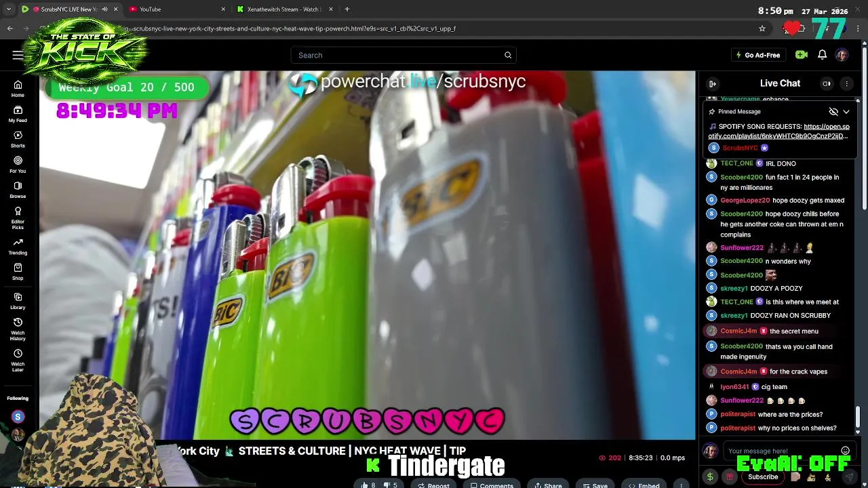Click the 'cig team' chat message
868x488 pixels.
774,387
